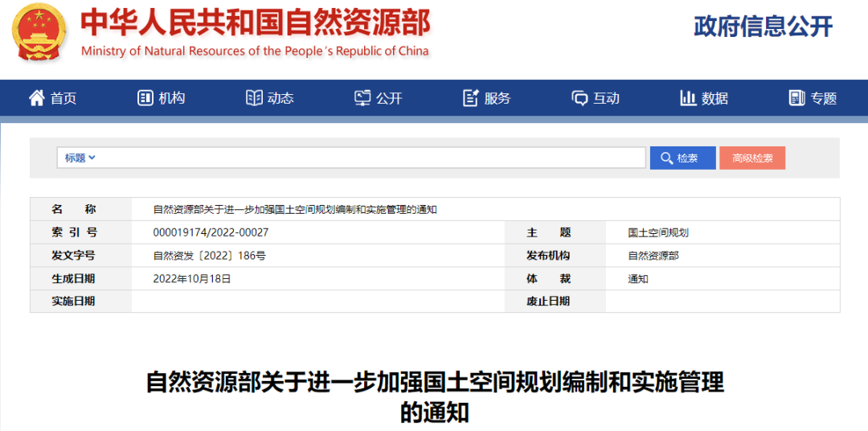Click the 专题 special topics icon
The image size is (868, 431).
797,98
